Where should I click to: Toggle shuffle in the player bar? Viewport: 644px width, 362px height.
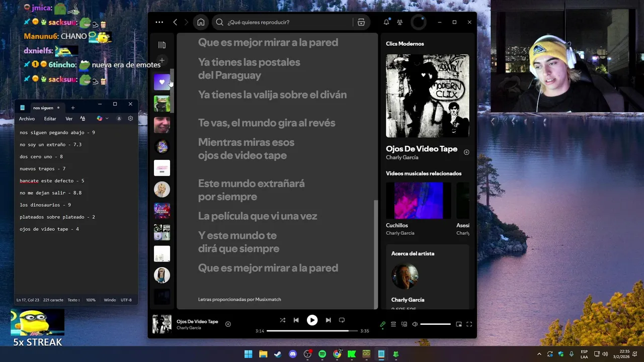pyautogui.click(x=282, y=320)
